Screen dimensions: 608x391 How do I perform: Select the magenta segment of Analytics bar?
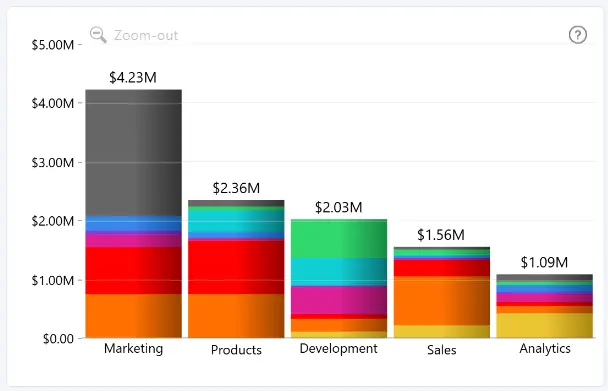point(544,298)
